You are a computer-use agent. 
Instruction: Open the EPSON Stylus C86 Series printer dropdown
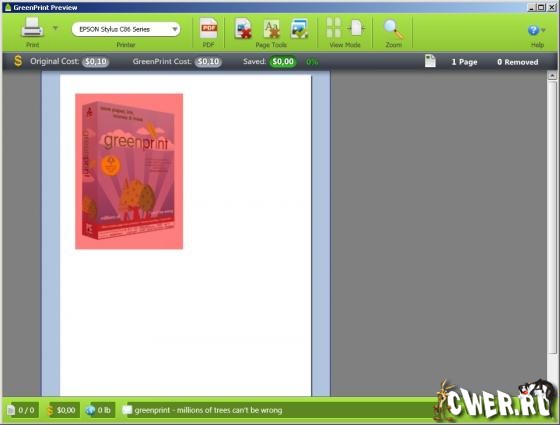(126, 29)
